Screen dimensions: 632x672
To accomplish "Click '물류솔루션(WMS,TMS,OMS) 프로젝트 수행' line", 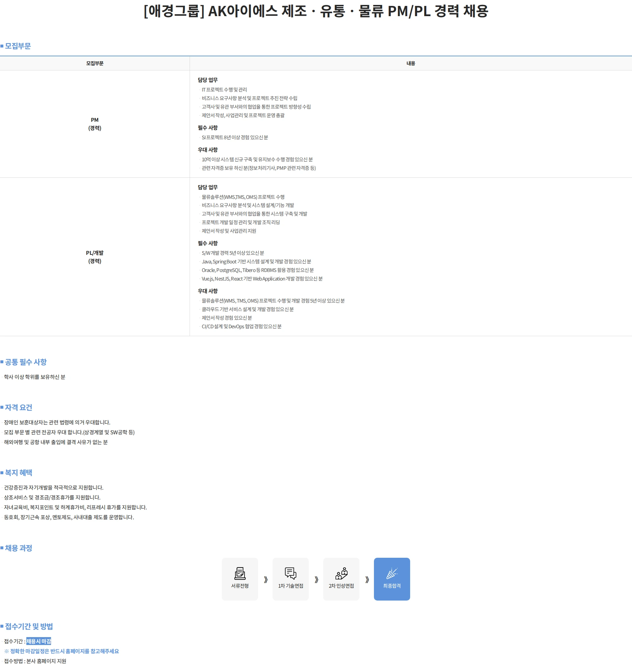I will pos(243,197).
